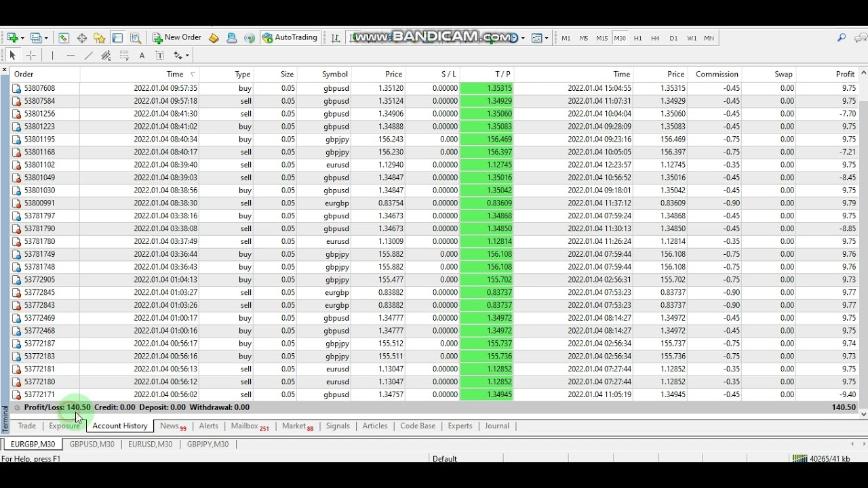Image resolution: width=868 pixels, height=488 pixels.
Task: Select order 53800991 eurgbp row
Action: (x=435, y=203)
